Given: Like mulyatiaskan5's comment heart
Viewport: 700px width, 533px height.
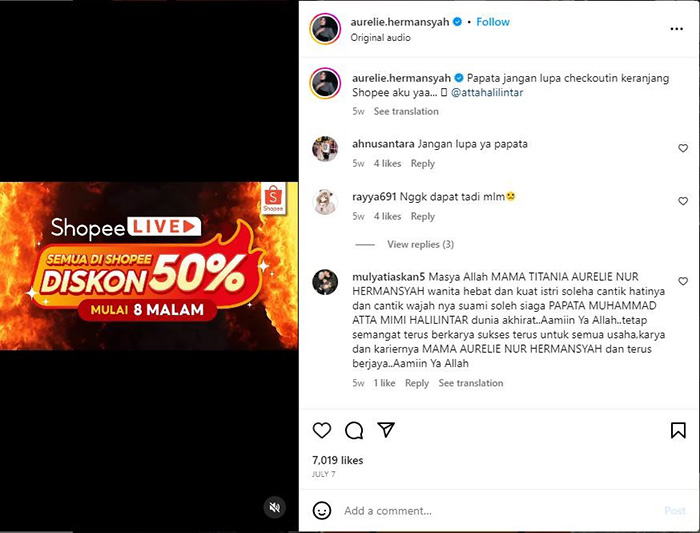Looking at the screenshot, I should [683, 281].
